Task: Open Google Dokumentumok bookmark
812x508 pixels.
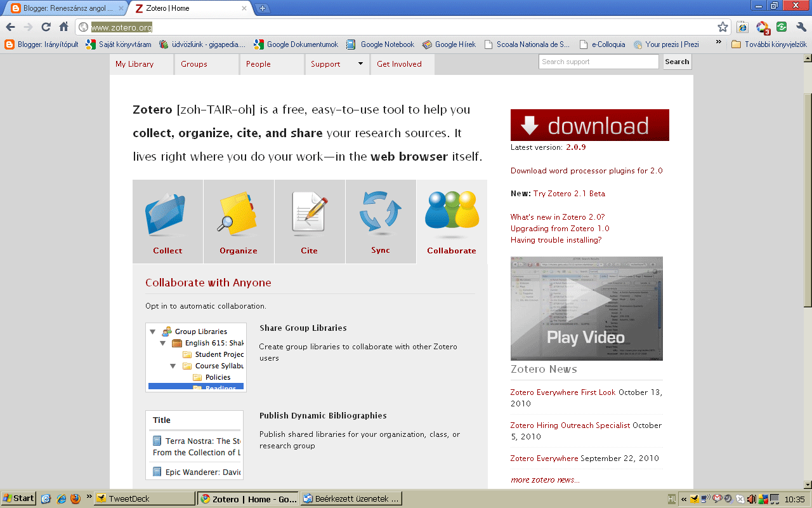Action: pyautogui.click(x=296, y=44)
